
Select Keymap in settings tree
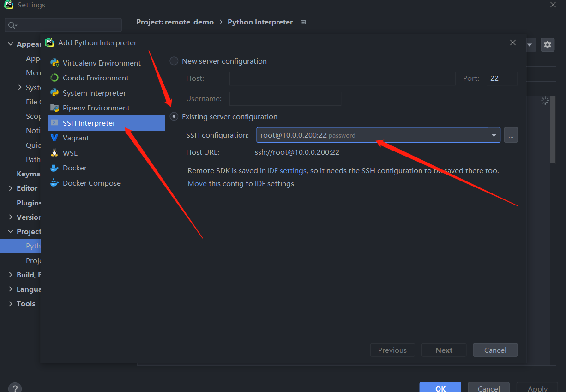point(29,174)
